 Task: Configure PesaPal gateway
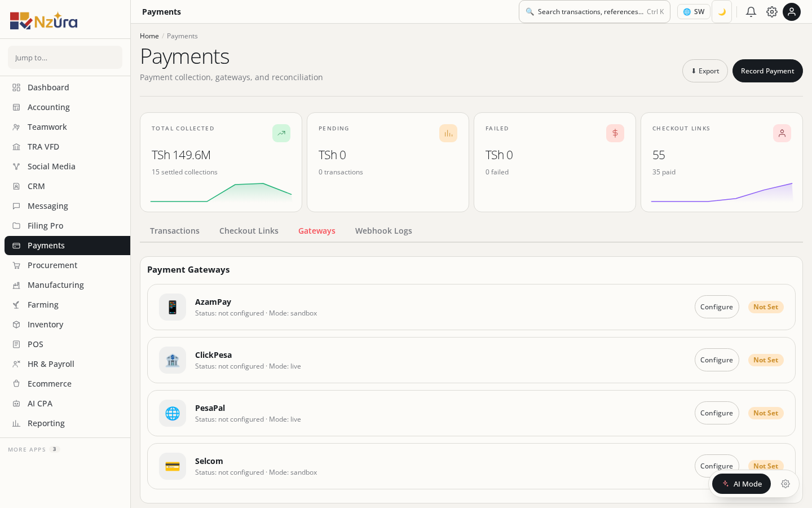717,413
